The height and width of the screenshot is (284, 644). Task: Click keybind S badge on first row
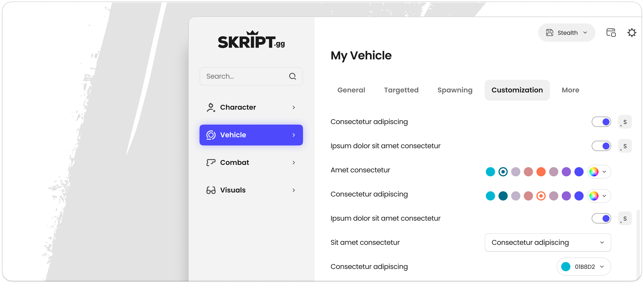(625, 122)
